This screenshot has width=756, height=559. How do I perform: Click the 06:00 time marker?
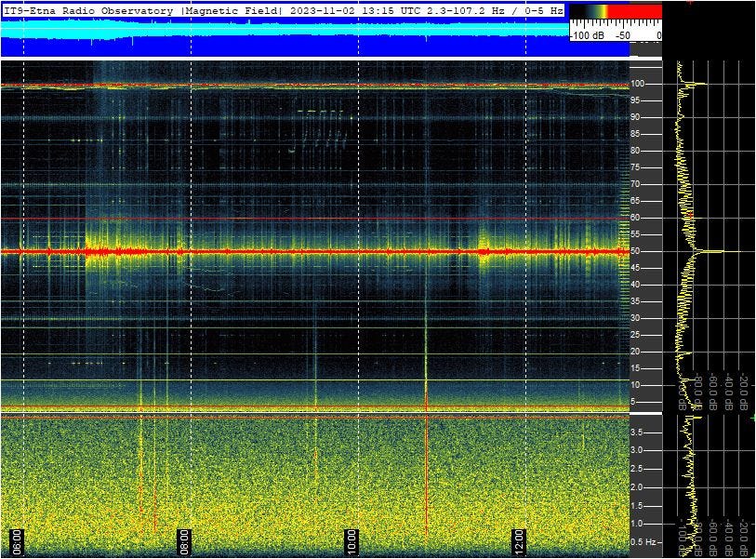(x=17, y=541)
